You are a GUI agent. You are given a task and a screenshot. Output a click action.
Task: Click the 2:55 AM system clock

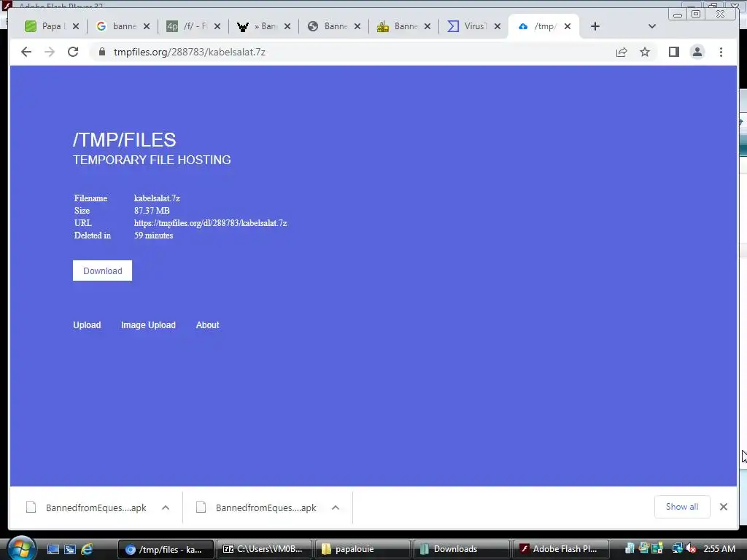click(x=719, y=548)
